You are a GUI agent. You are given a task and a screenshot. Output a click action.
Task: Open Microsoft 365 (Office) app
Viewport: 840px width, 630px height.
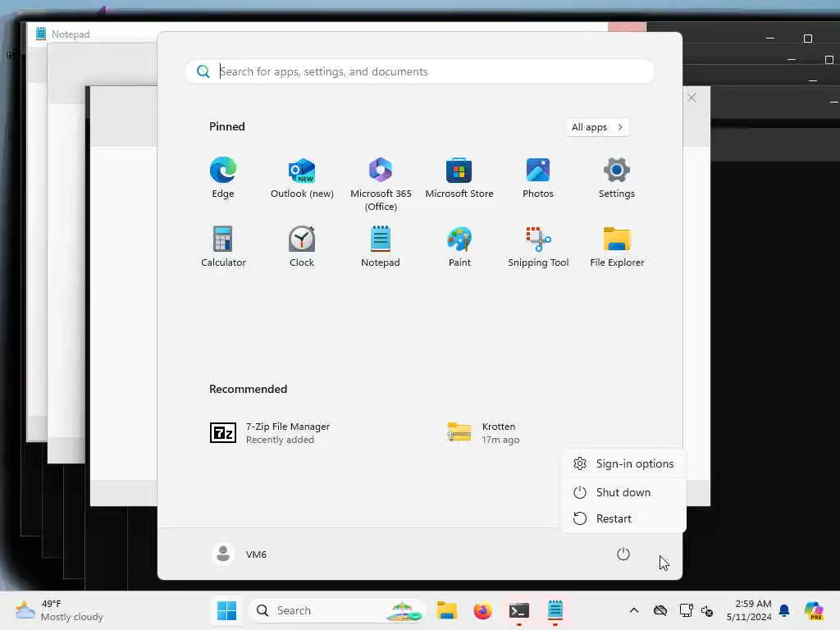[x=381, y=185]
